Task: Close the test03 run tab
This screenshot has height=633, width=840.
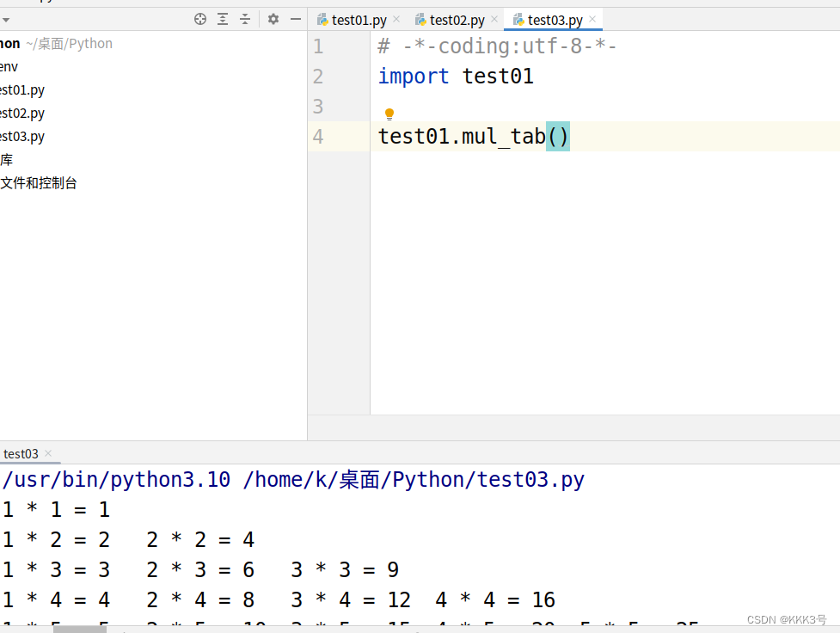Action: [x=48, y=453]
